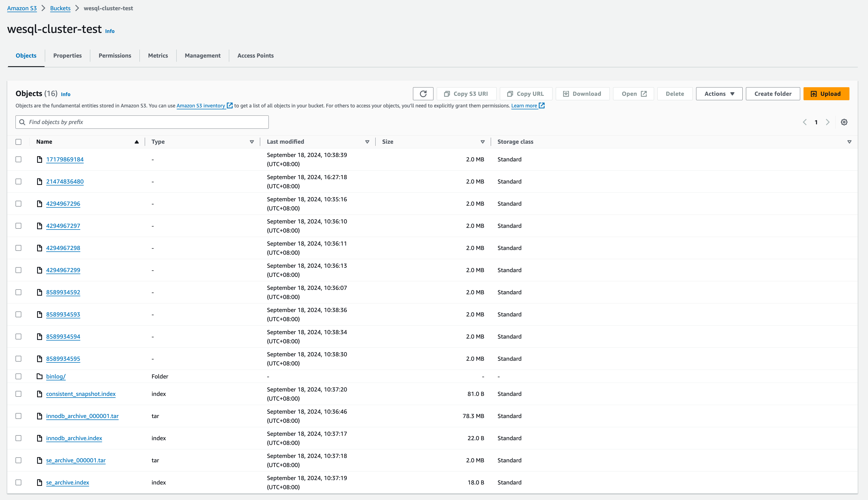This screenshot has width=868, height=500.
Task: Click file icon beside innodb_archive_000001.tar
Action: [x=40, y=416]
